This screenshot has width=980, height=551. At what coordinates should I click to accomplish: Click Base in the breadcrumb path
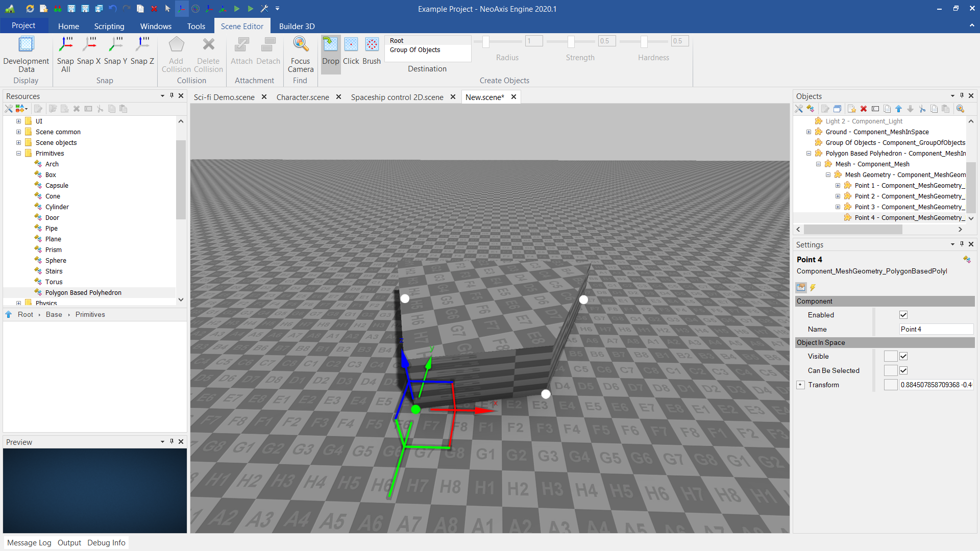click(54, 314)
